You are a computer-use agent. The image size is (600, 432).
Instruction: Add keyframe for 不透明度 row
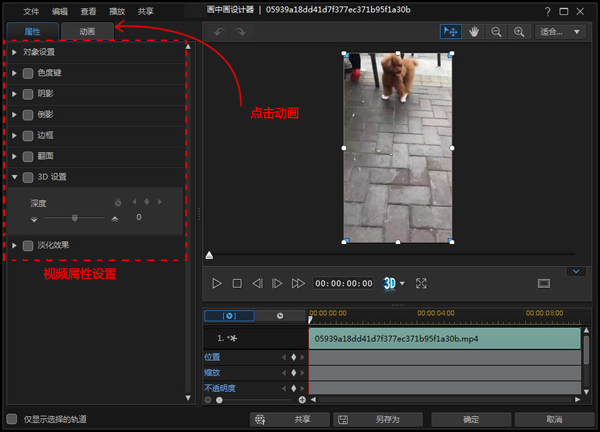293,388
